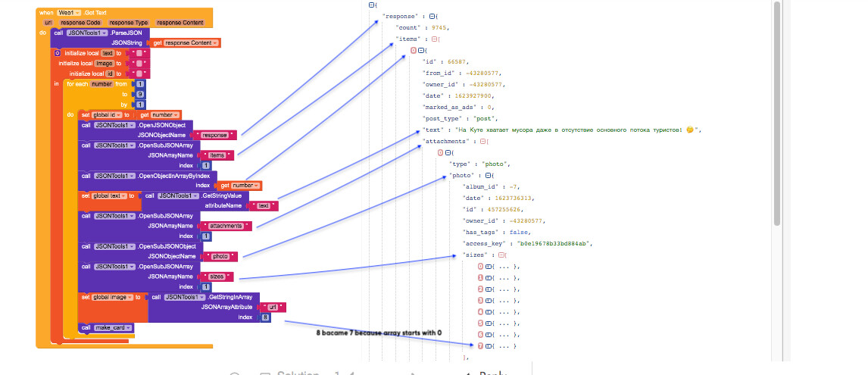The height and width of the screenshot is (375, 868).
Task: Expand sizes array item 7
Action: tap(489, 346)
